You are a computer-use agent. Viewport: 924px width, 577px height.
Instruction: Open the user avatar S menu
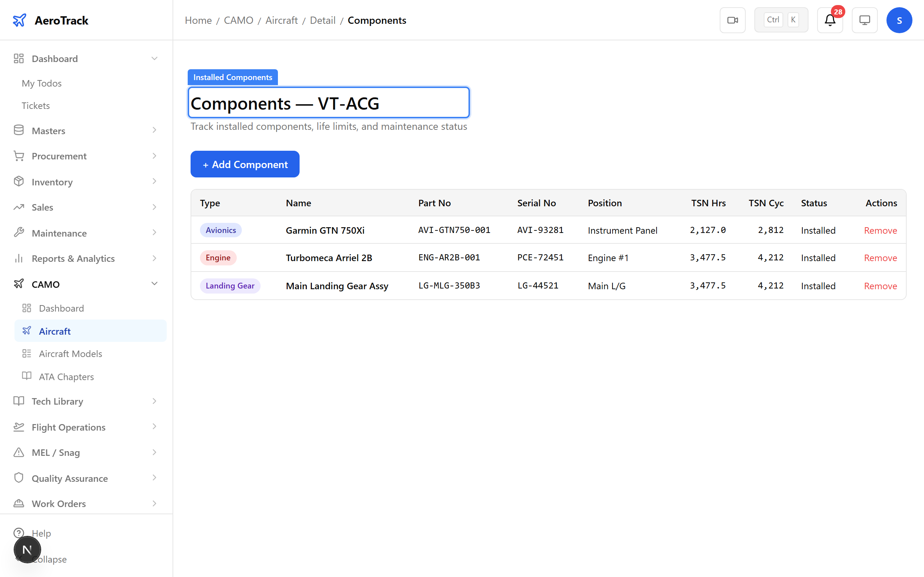click(899, 20)
